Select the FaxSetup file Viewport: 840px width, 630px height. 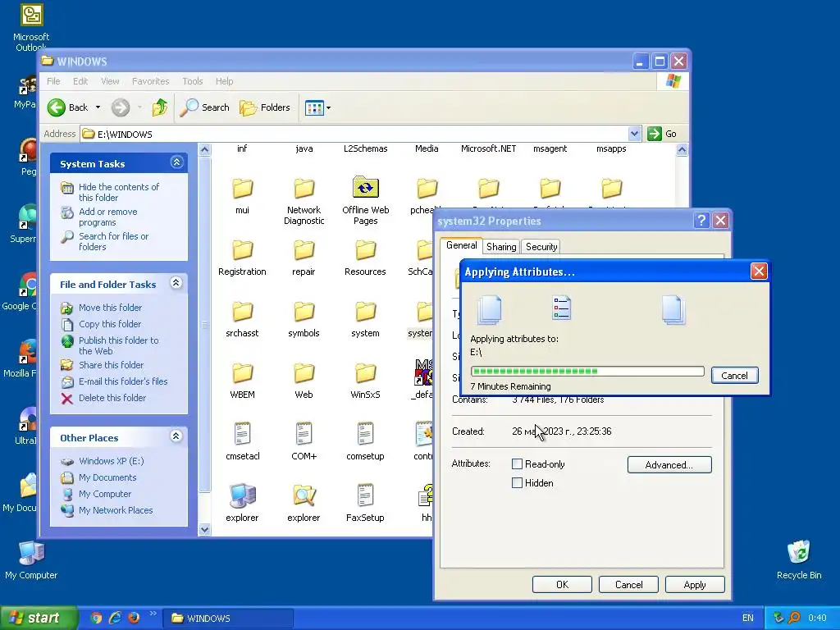365,495
